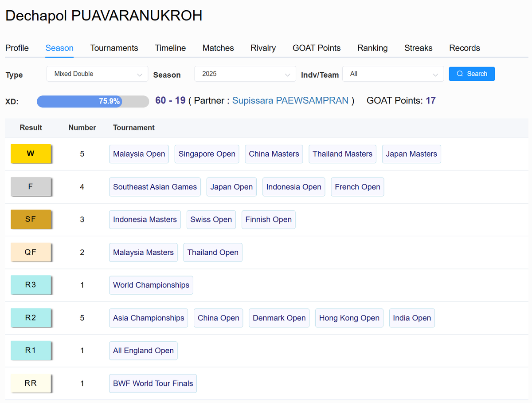Click the magnifier icon in Search button
Screen dimensions: 532x403
coord(460,74)
